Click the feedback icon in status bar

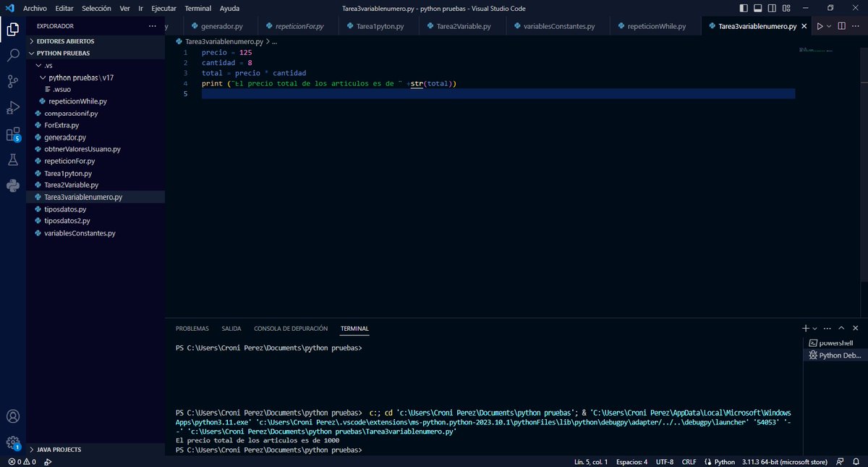coord(839,461)
